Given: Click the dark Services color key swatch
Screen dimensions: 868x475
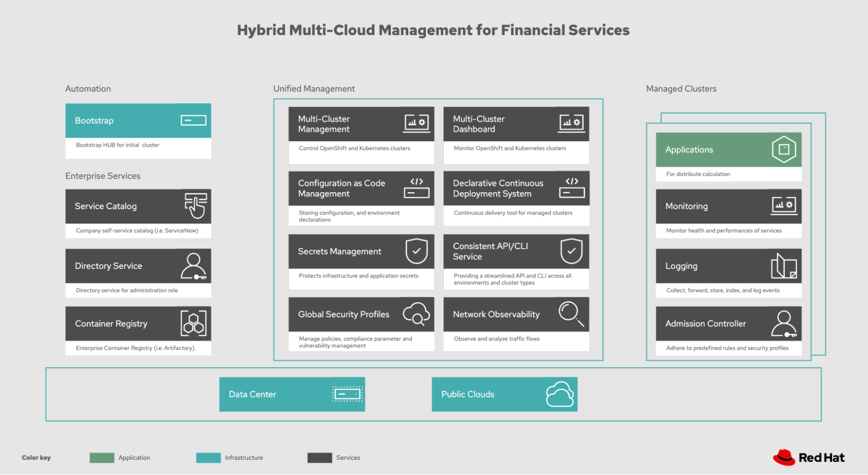Looking at the screenshot, I should click(320, 458).
